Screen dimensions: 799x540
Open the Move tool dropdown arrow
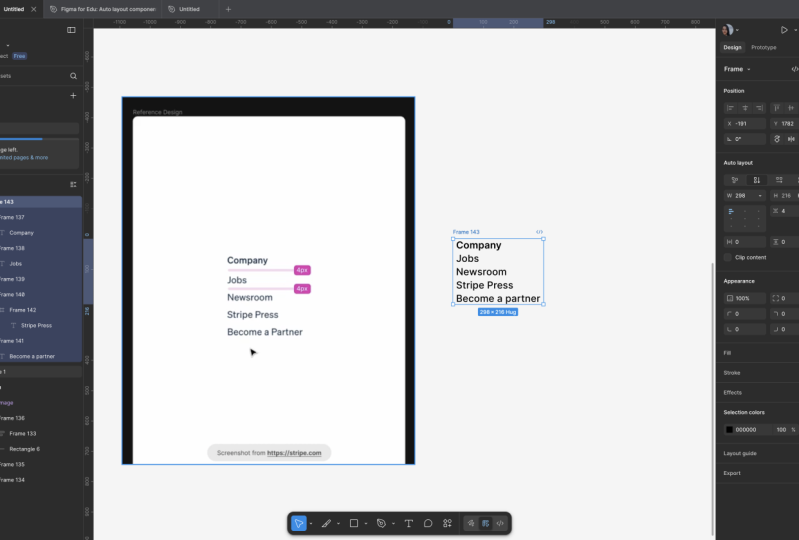(311, 524)
